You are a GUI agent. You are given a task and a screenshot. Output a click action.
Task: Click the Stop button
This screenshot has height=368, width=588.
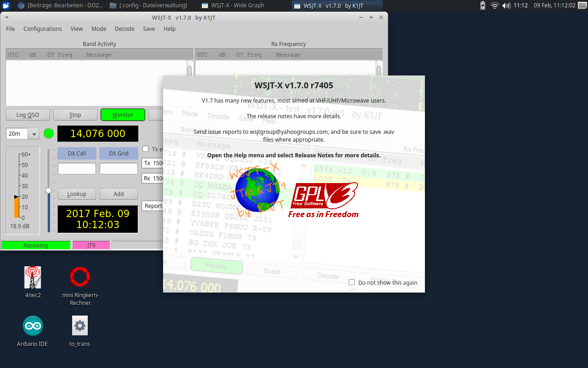(x=75, y=115)
